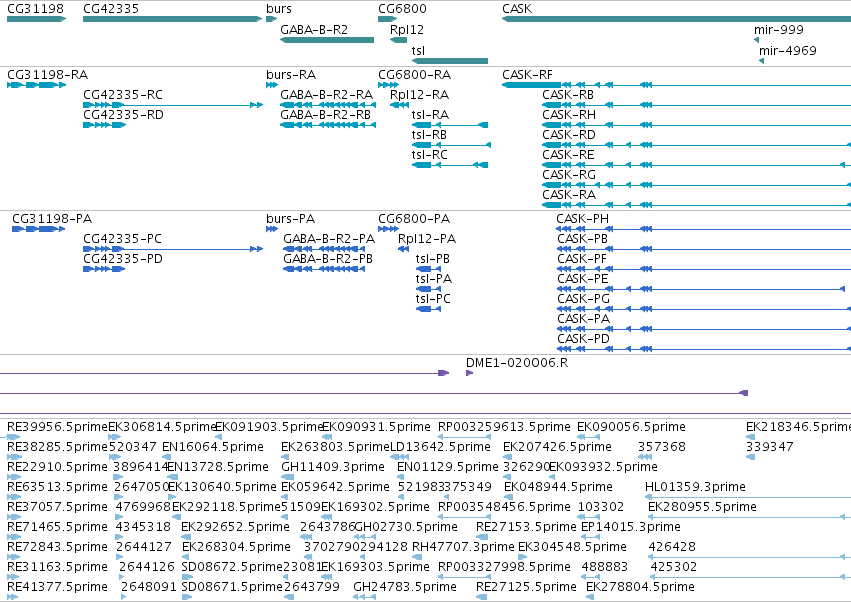Click transcript CASK-RG
This screenshot has height=602, width=851.
[569, 175]
